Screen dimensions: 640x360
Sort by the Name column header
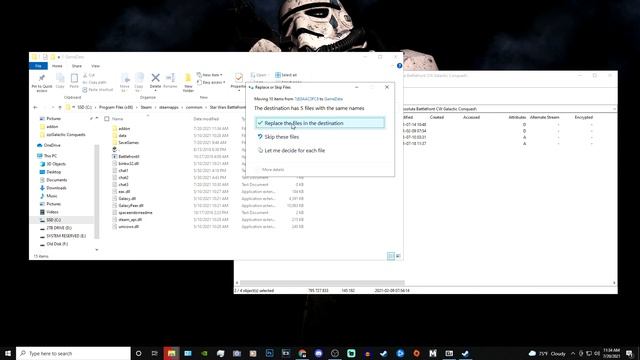pos(118,119)
